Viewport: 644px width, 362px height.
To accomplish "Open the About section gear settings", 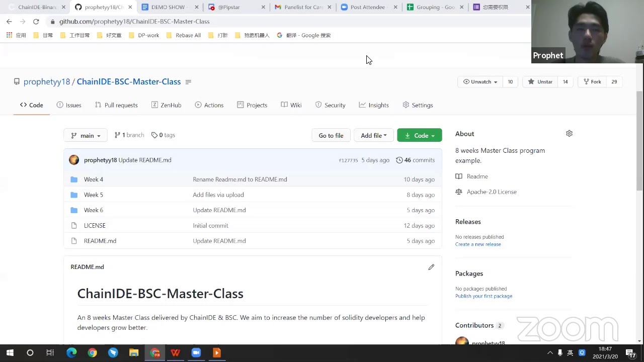I will click(x=569, y=133).
